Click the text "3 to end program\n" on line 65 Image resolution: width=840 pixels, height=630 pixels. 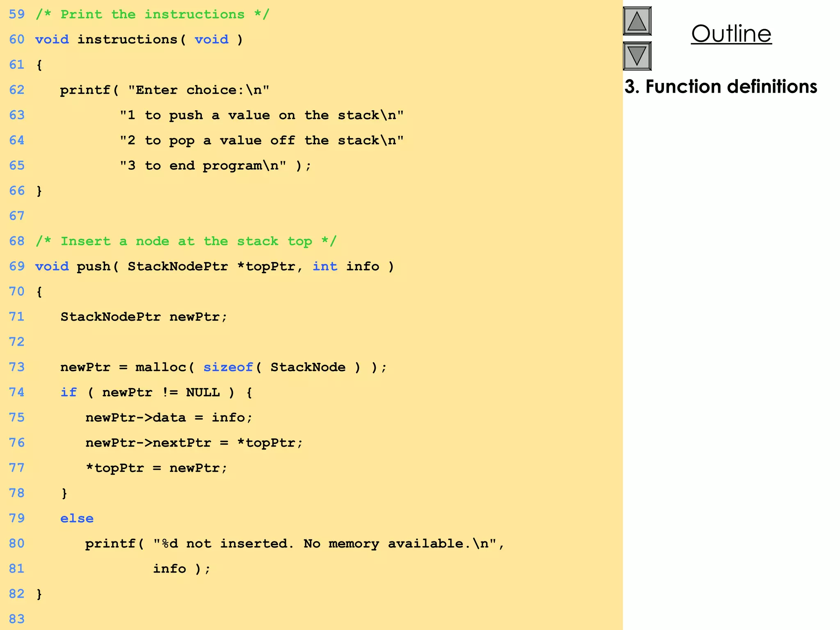click(x=203, y=166)
